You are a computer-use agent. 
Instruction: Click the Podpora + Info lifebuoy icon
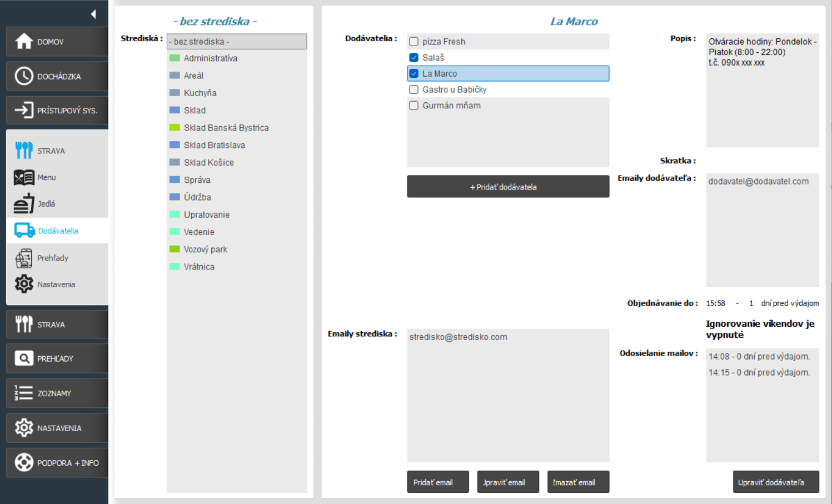click(x=24, y=462)
